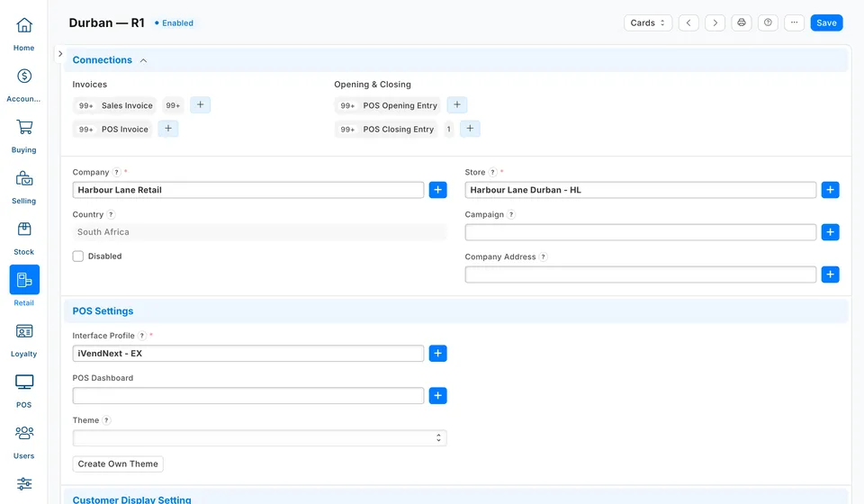Open the Buying cart icon
864x504 pixels.
coord(23,127)
